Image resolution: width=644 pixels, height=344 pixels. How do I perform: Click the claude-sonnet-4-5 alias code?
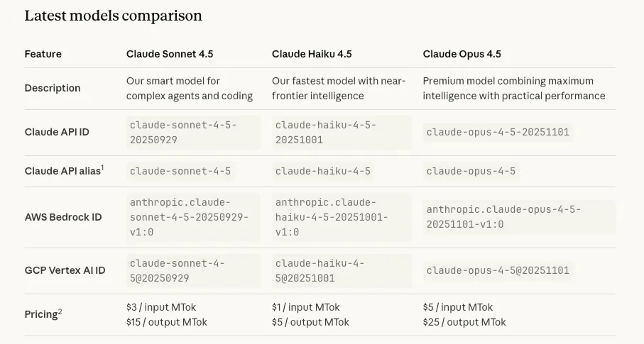pos(180,171)
